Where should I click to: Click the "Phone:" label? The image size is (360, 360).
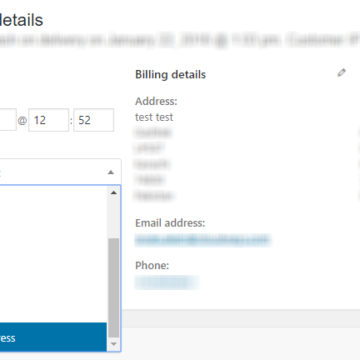[152, 266]
